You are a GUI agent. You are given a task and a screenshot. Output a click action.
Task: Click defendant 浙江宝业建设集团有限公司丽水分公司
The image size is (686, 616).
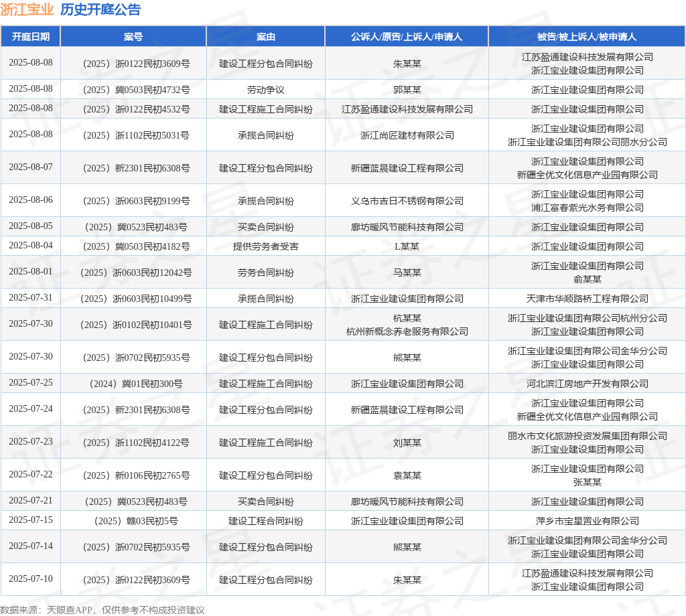point(587,142)
